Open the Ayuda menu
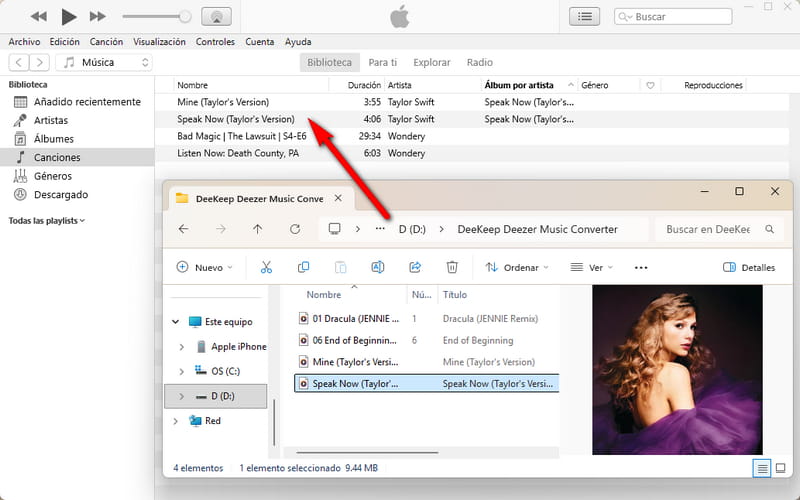 [x=298, y=42]
